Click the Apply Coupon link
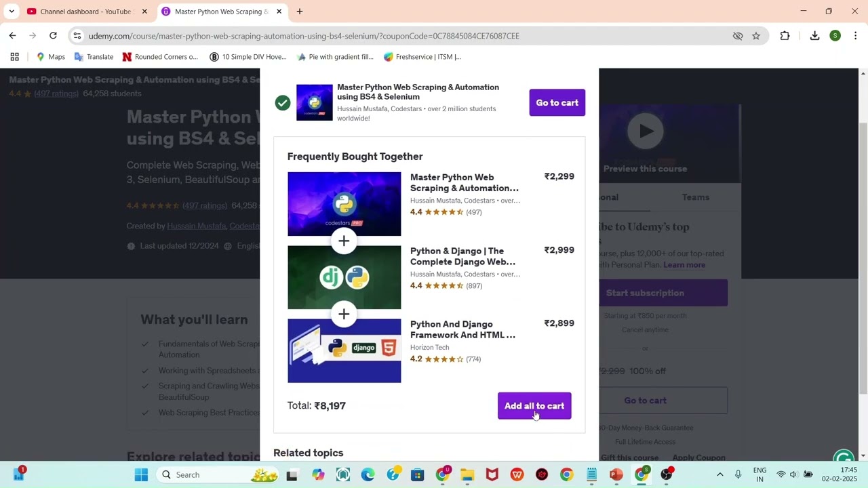The width and height of the screenshot is (868, 488). point(699,457)
